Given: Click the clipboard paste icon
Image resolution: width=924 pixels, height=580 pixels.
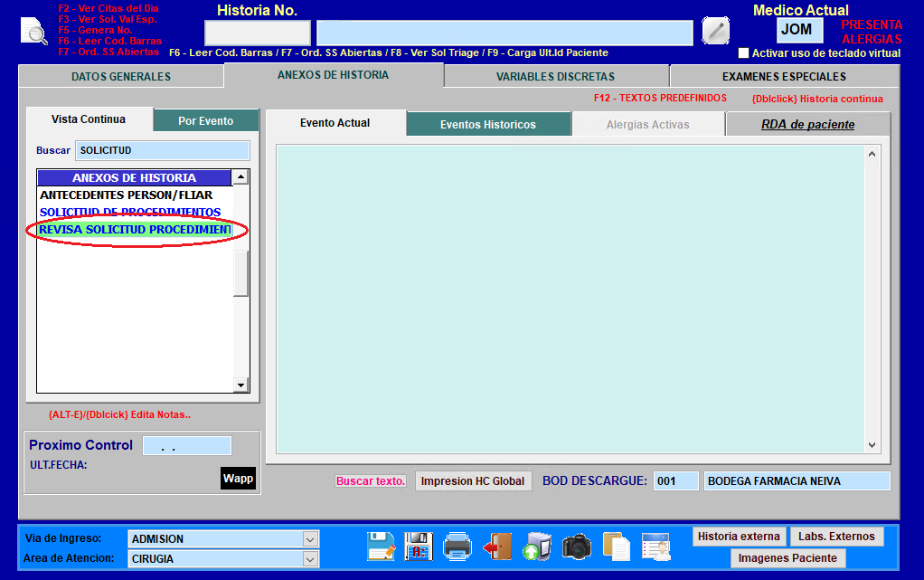Looking at the screenshot, I should (x=617, y=547).
